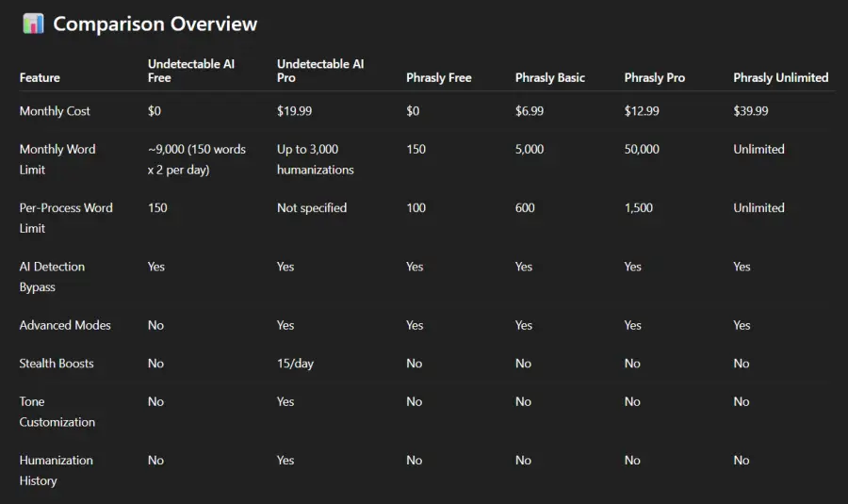Screen dimensions: 848x504
Task: Click Yes for Phrasly Basic Advanced Modes
Action: point(524,325)
